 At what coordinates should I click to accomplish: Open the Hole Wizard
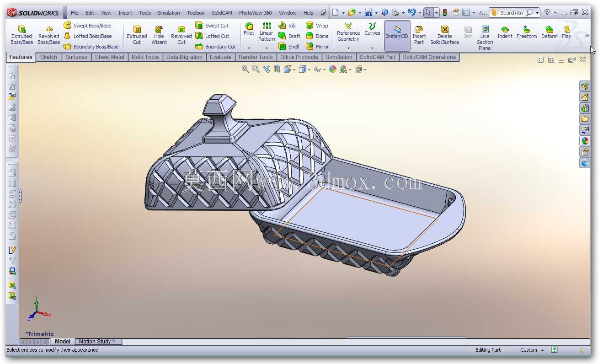pyautogui.click(x=159, y=34)
